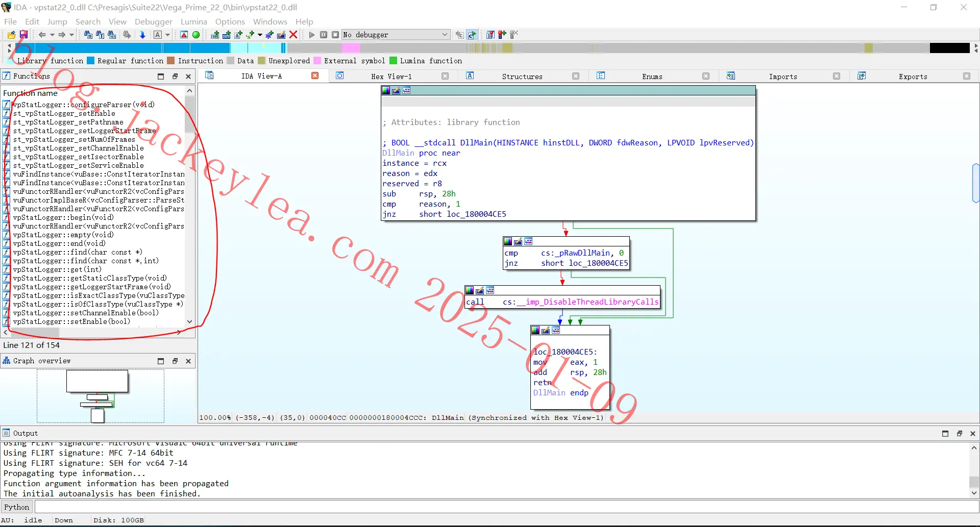Click the red warning triangle toolbar icon
Image resolution: width=980 pixels, height=527 pixels.
[x=184, y=35]
